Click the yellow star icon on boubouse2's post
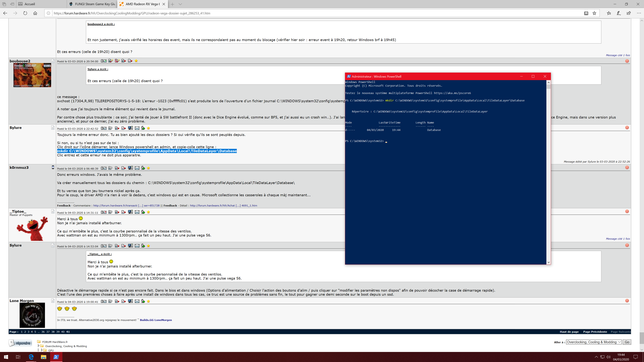 [136, 61]
